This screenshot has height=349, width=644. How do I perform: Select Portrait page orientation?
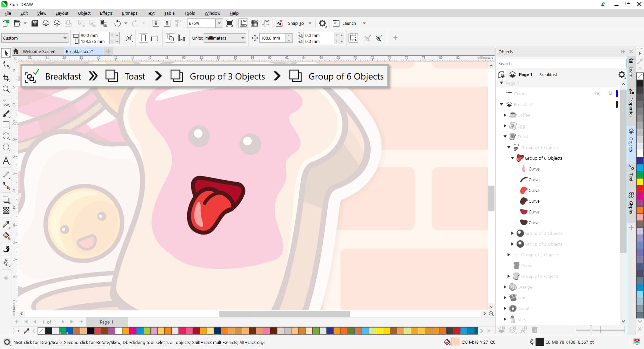143,38
